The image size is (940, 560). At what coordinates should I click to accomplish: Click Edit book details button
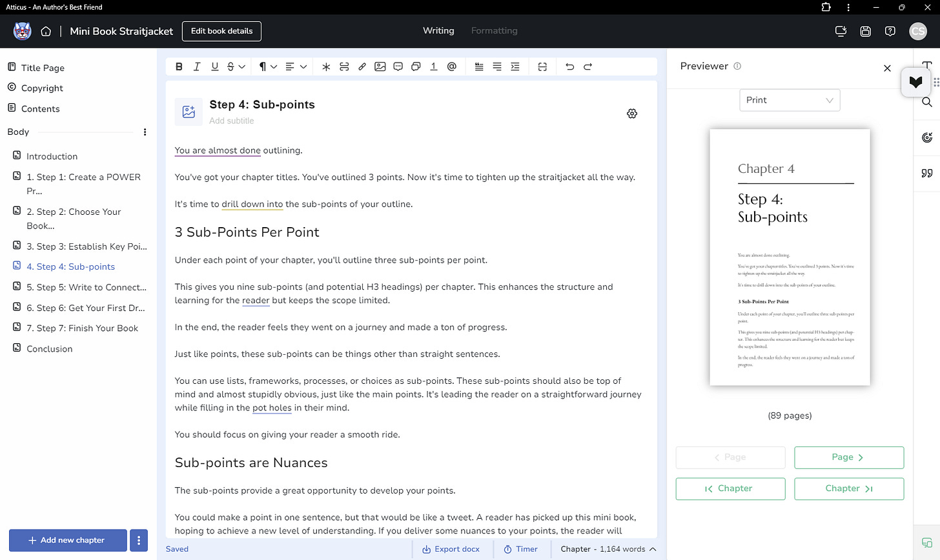click(221, 31)
